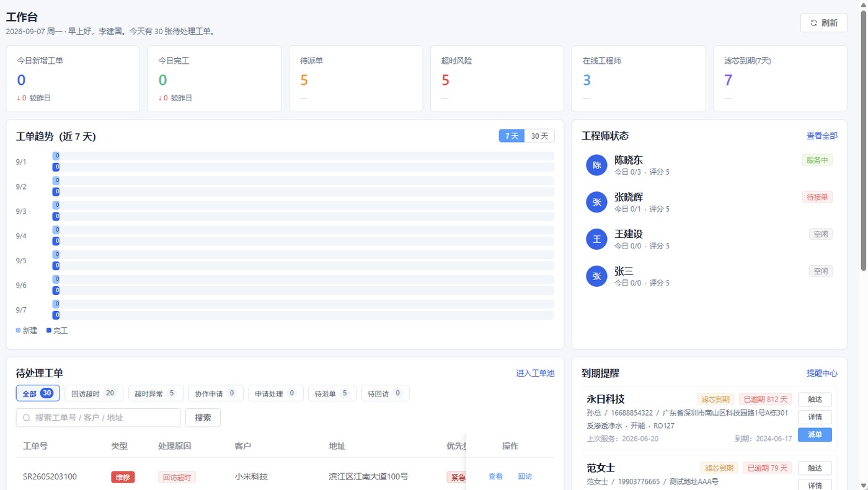Select the 7 天 trend range

[x=511, y=136]
